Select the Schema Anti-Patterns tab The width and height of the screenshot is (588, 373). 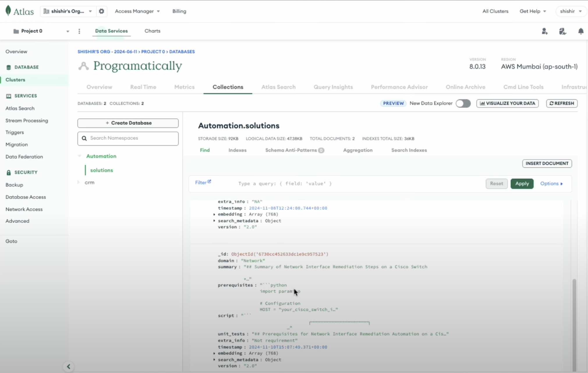click(x=295, y=150)
